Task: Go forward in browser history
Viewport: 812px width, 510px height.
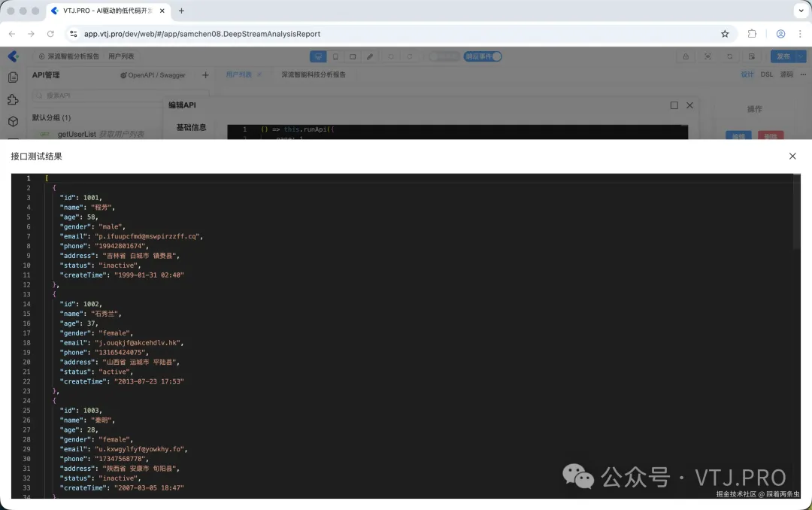Action: 31,34
